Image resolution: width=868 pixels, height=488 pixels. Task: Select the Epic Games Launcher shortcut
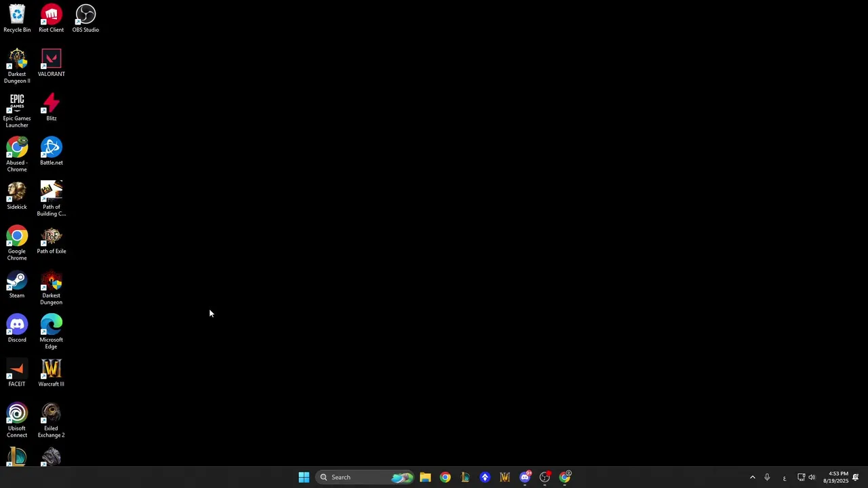coord(17,110)
